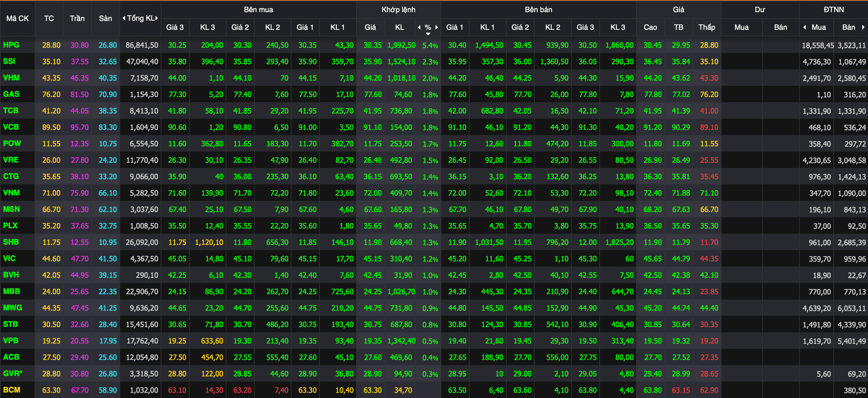Image resolution: width=868 pixels, height=398 pixels.
Task: Select the BVH ticker
Action: tap(11, 275)
